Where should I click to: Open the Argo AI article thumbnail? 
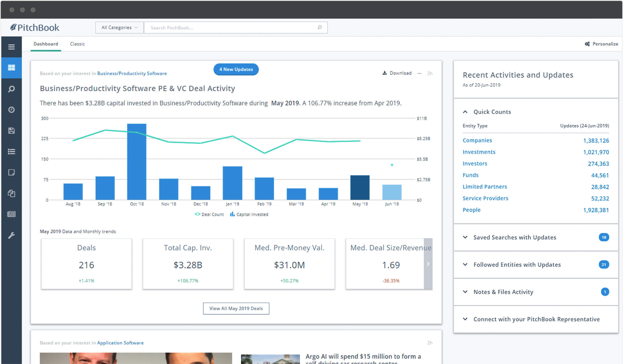point(270,359)
